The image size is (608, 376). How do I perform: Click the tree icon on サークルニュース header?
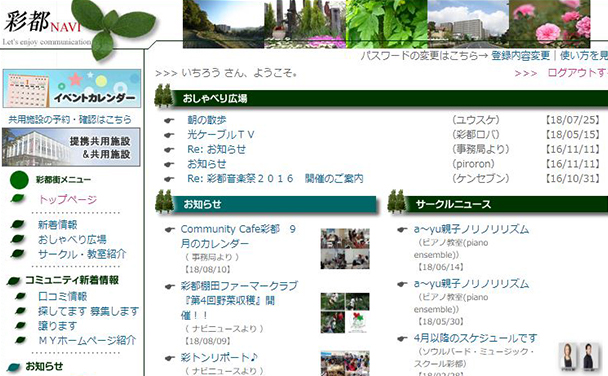397,202
